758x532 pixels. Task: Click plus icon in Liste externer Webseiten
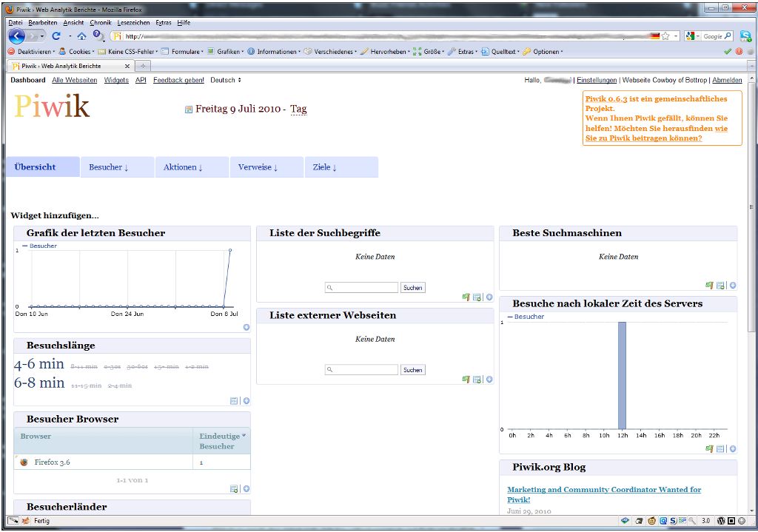(x=489, y=380)
